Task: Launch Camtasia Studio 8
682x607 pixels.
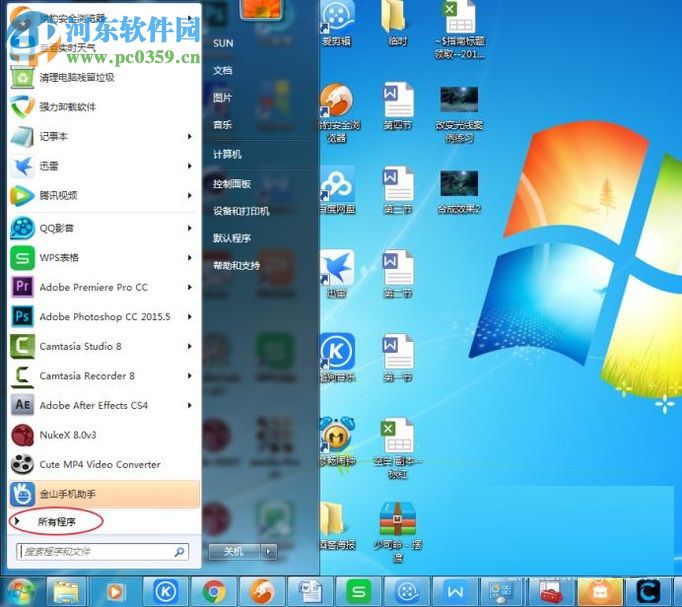Action: [104, 346]
